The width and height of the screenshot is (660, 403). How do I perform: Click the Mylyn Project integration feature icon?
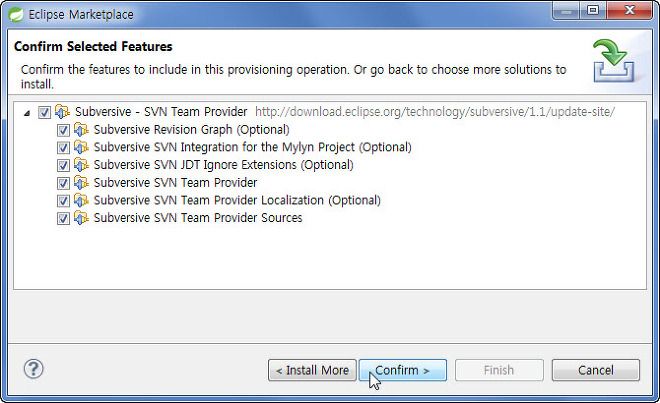pos(81,147)
